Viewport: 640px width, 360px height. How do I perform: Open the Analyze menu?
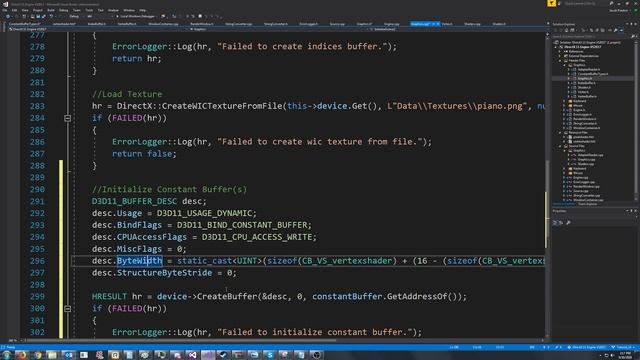coord(113,10)
